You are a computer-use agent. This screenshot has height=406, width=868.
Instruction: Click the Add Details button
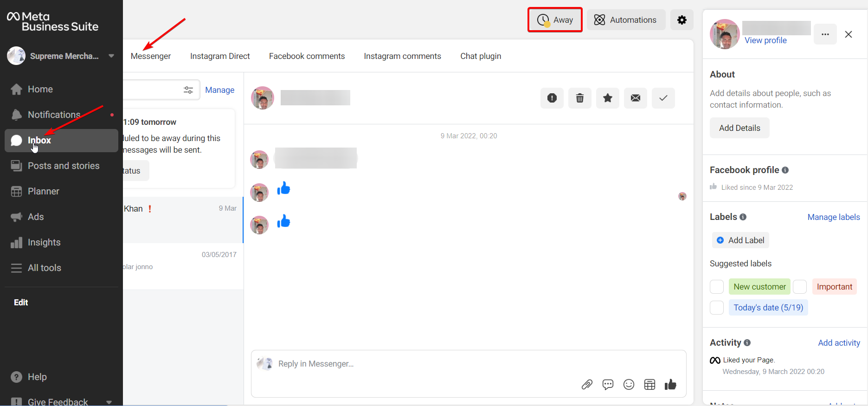(x=739, y=128)
